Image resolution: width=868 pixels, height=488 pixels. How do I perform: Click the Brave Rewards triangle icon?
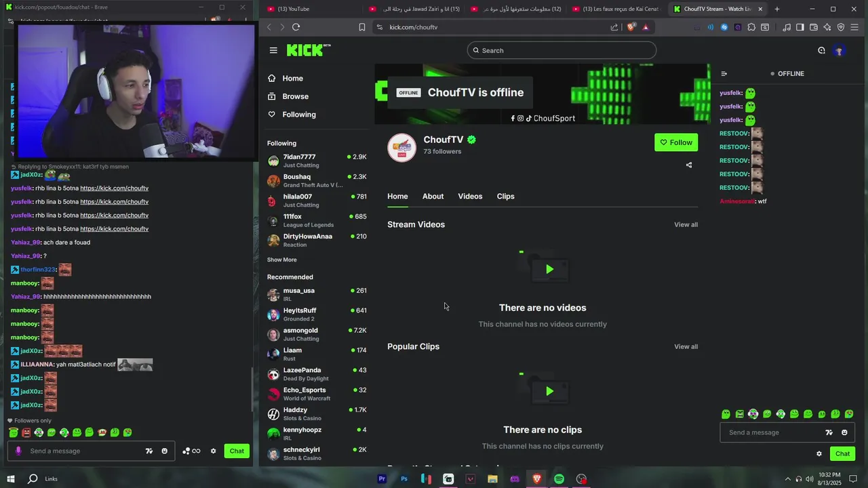click(646, 27)
